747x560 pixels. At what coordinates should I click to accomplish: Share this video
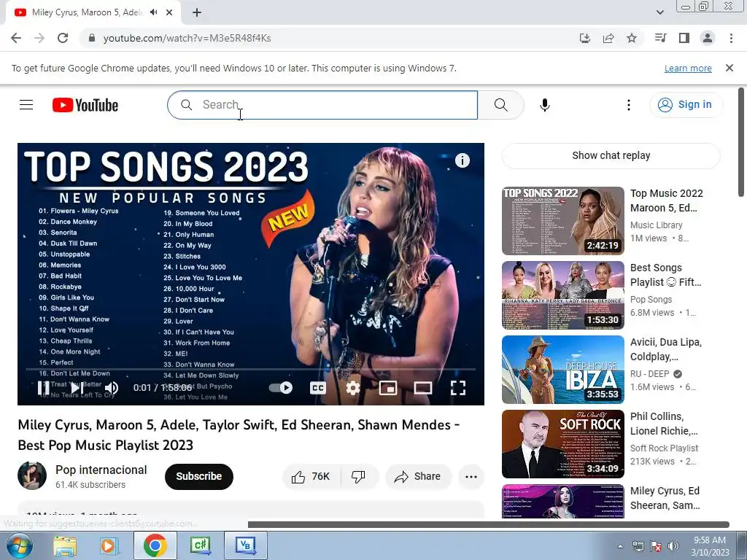tap(418, 477)
